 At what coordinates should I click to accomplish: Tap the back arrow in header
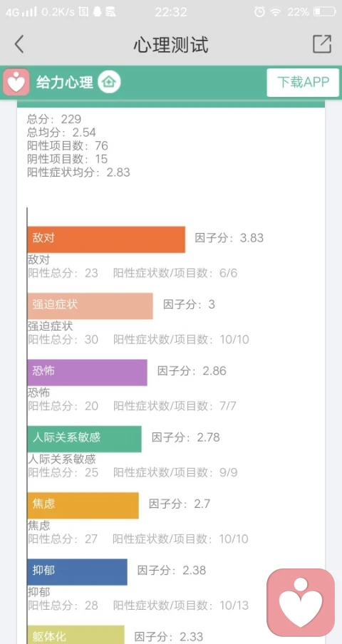coord(19,44)
